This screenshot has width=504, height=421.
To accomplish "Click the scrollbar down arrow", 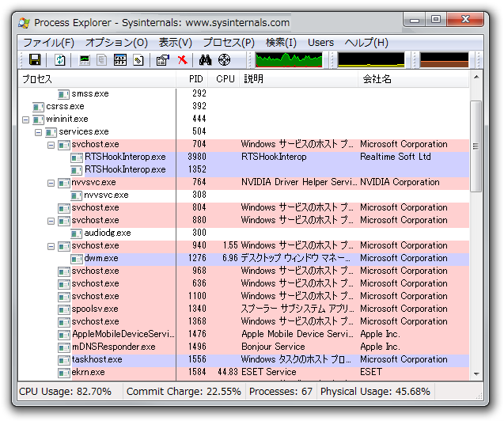I will 476,374.
